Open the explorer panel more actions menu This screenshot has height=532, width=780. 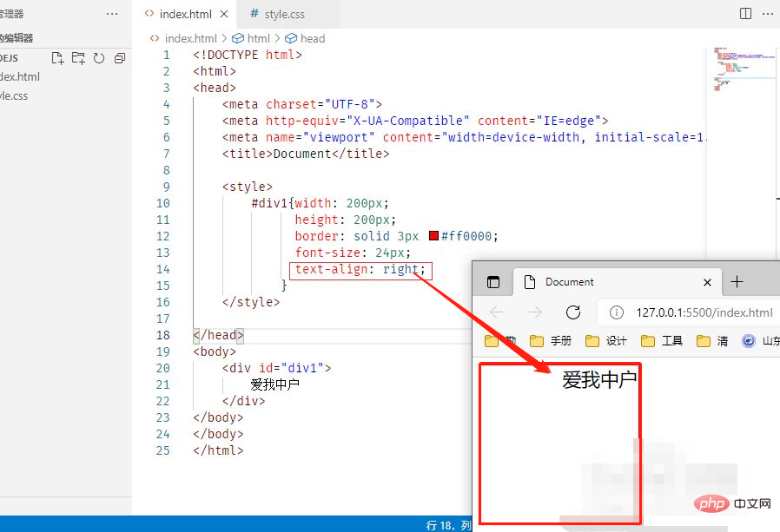(112, 14)
